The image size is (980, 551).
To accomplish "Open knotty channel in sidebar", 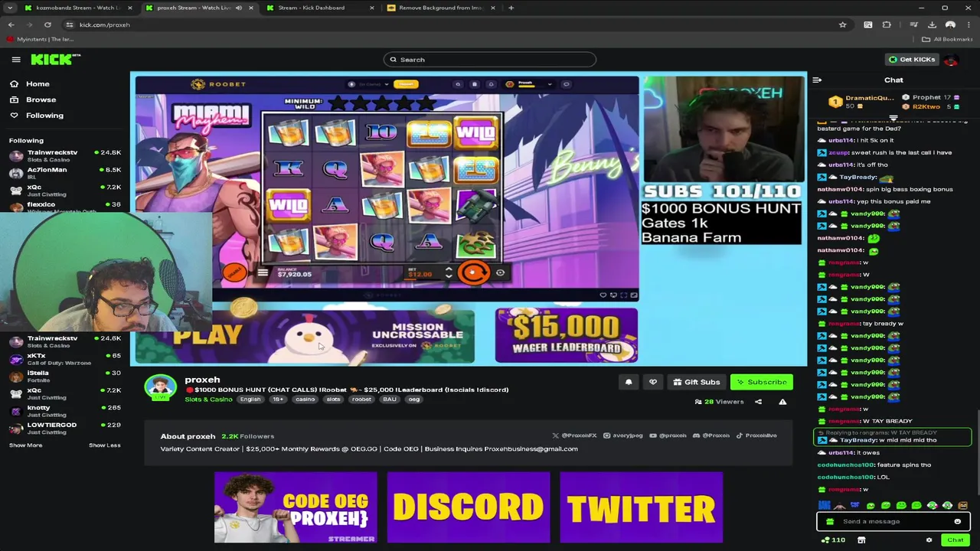I will (64, 411).
